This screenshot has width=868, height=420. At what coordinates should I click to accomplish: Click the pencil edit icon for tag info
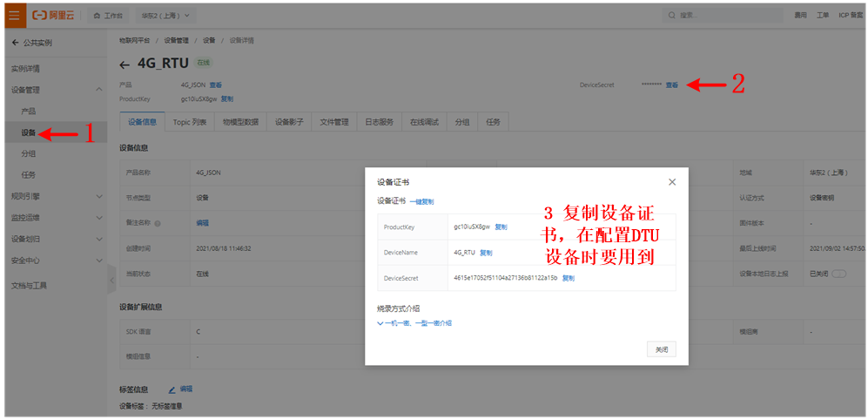tap(172, 389)
